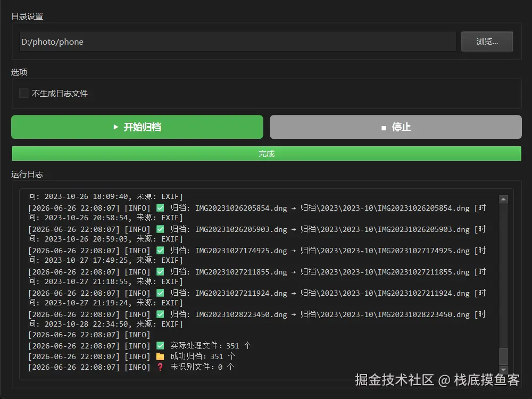Click the log text 未识别文件: 0 个
532x399 pixels.
point(202,367)
